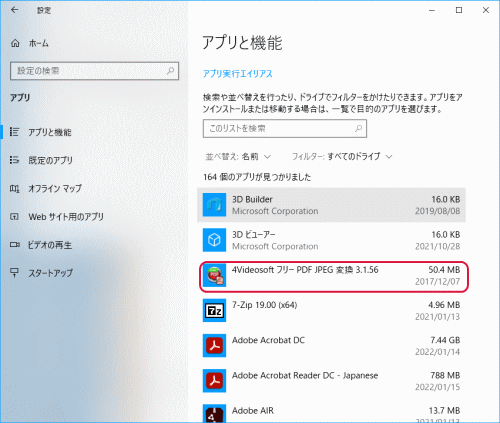Click the 164 個のアプリが見つかりました text
This screenshot has height=423, width=500.
coord(257,177)
